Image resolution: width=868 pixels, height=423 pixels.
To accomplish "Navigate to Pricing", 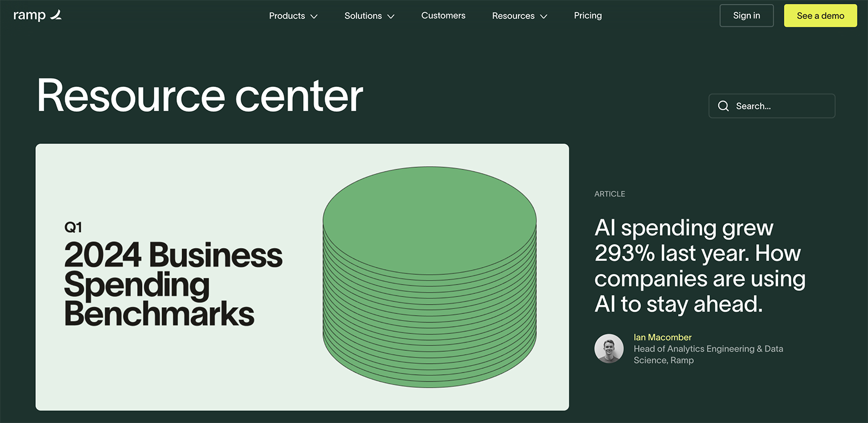I will coord(588,16).
